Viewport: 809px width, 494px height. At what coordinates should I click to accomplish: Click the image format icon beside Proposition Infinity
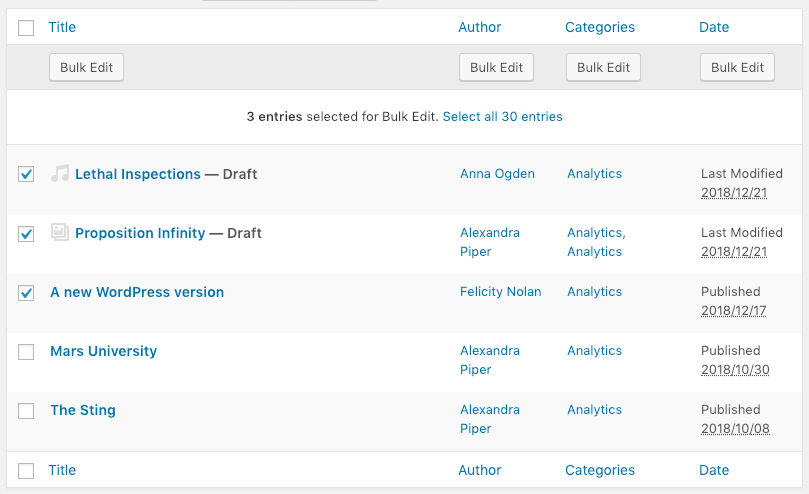coord(60,233)
